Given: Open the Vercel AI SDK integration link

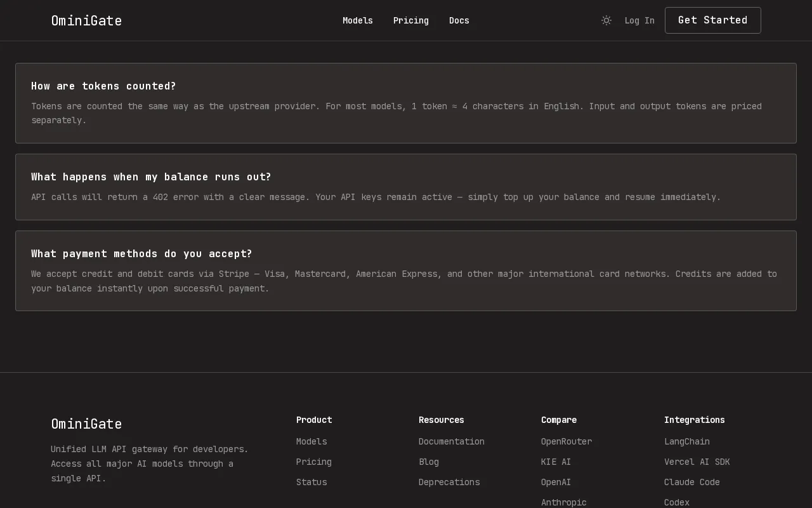Looking at the screenshot, I should pyautogui.click(x=697, y=462).
